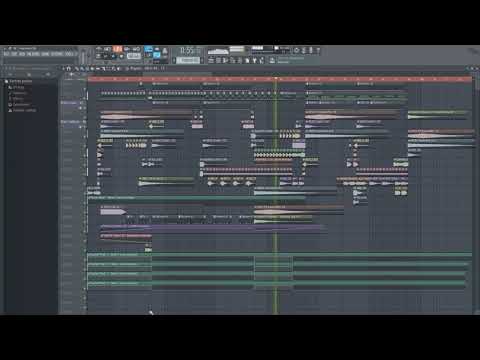Open Remote control in the browser tree

pos(22,110)
